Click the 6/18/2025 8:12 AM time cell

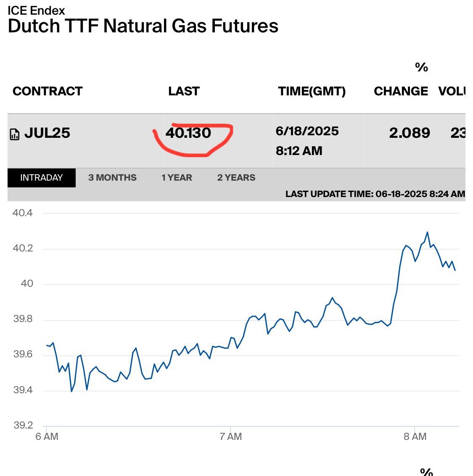[x=307, y=141]
